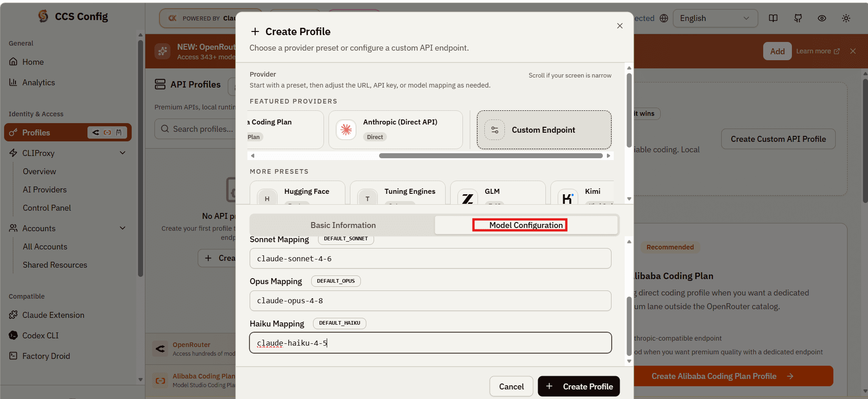Click the black Create Profile button

pos(579,386)
